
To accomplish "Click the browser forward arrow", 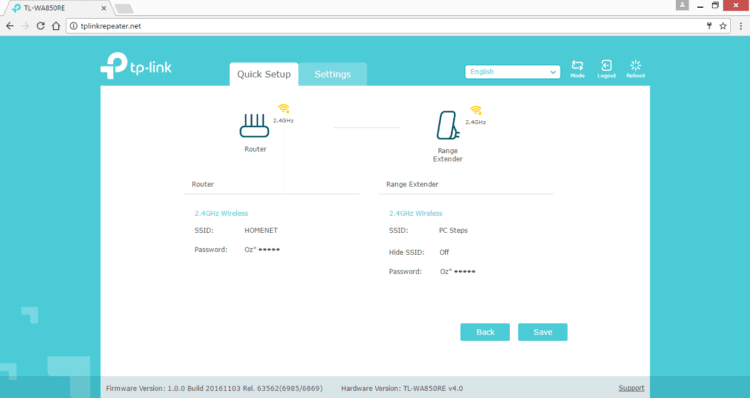I will click(x=25, y=26).
